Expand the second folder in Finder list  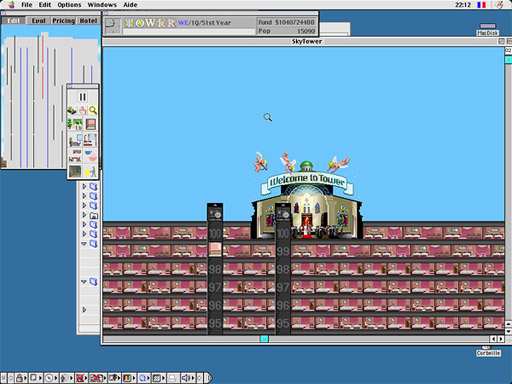(x=84, y=196)
